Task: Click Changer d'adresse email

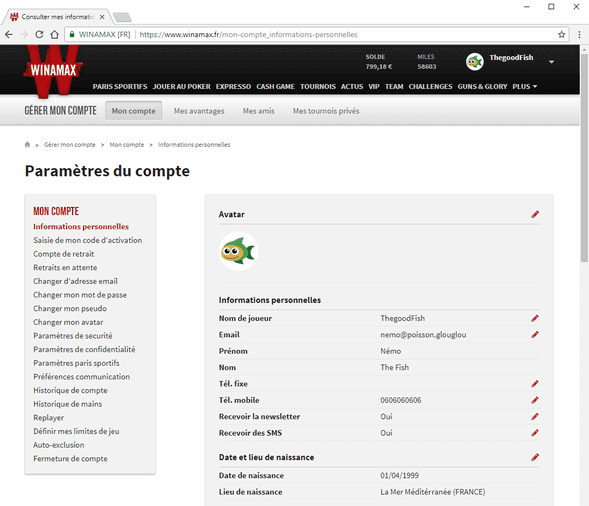Action: (75, 281)
